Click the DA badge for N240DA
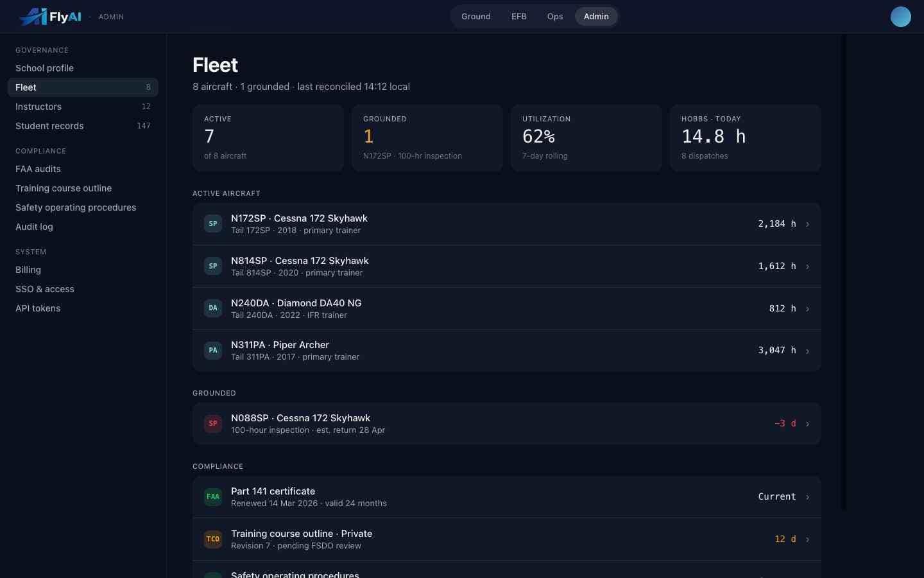The image size is (924, 578). tap(213, 308)
